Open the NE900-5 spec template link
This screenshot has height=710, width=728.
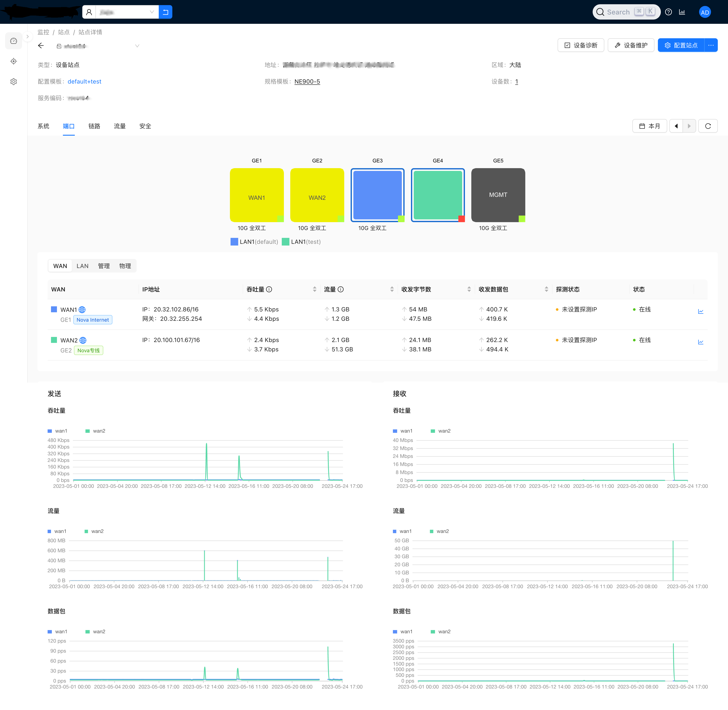coord(307,81)
